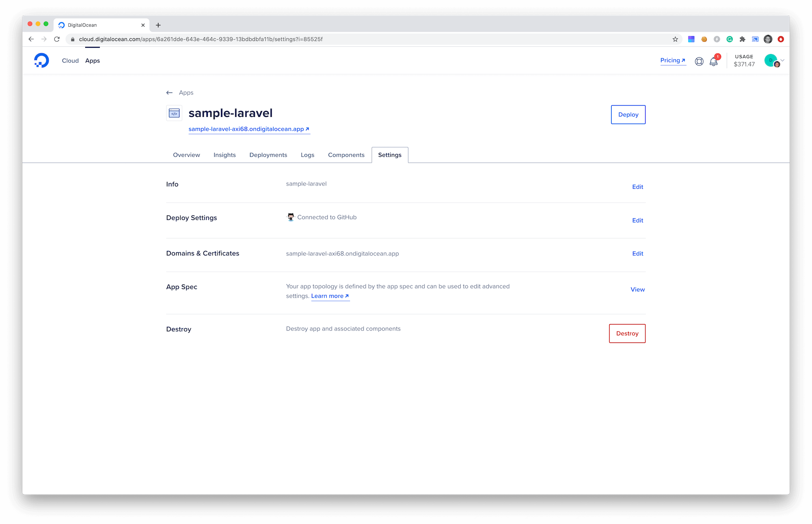Click Edit next to Deploy Settings

[x=637, y=220]
